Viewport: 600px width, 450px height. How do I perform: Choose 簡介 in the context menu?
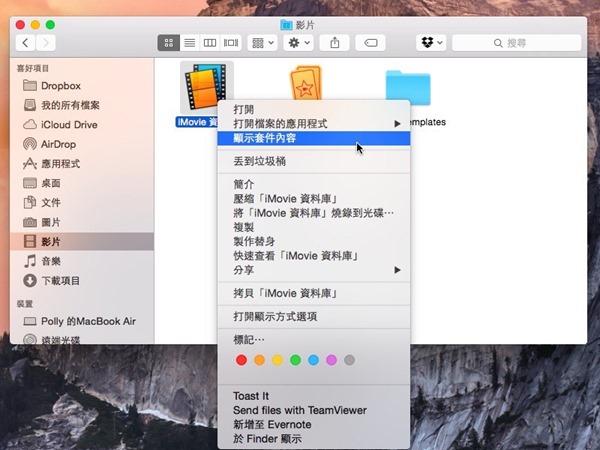[314, 184]
